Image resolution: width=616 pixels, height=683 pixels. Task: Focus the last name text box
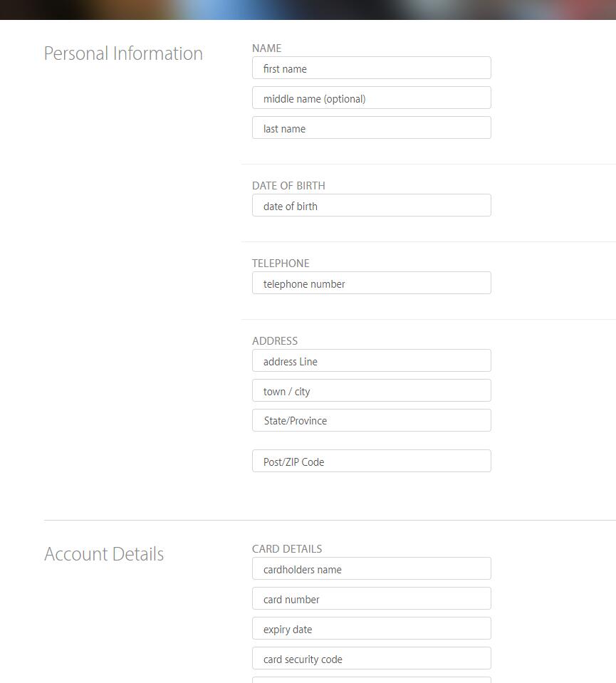click(x=371, y=127)
